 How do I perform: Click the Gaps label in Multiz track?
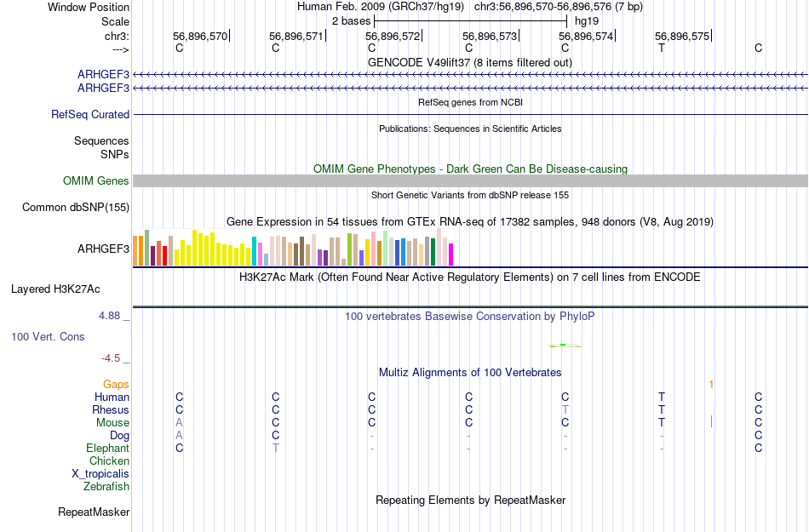click(x=116, y=385)
